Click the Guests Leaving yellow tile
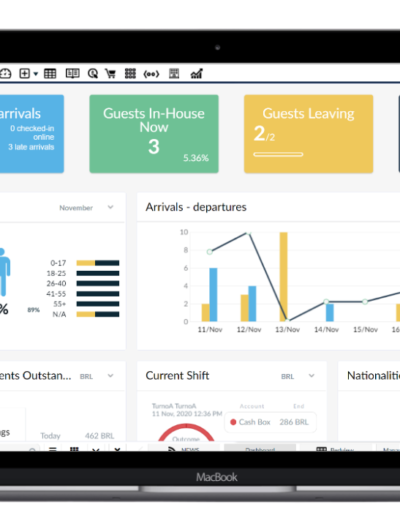 309,134
